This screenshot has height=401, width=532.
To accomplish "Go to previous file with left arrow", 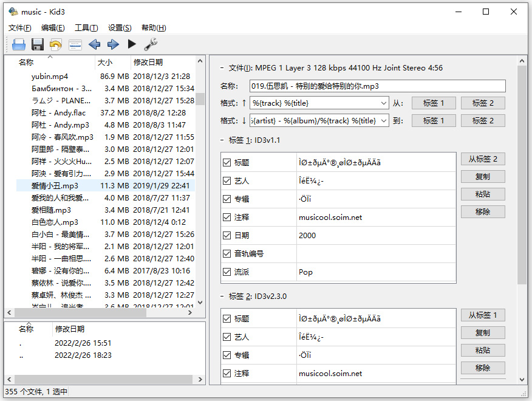I will click(94, 44).
